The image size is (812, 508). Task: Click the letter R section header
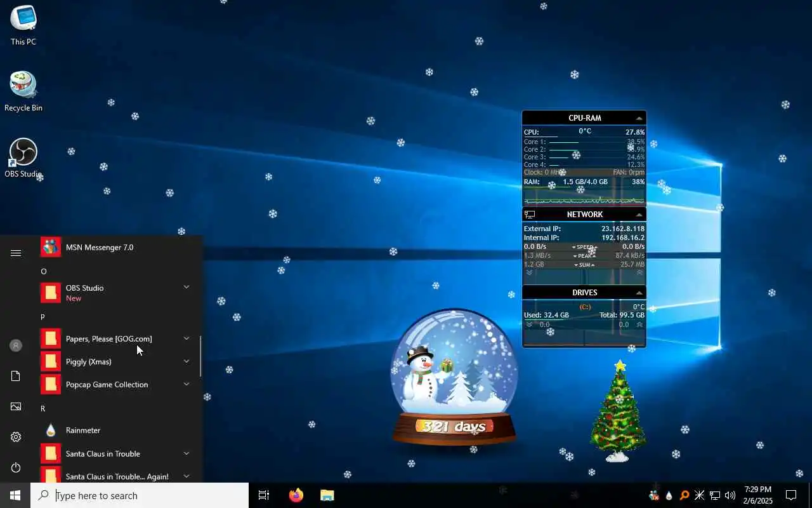(43, 408)
